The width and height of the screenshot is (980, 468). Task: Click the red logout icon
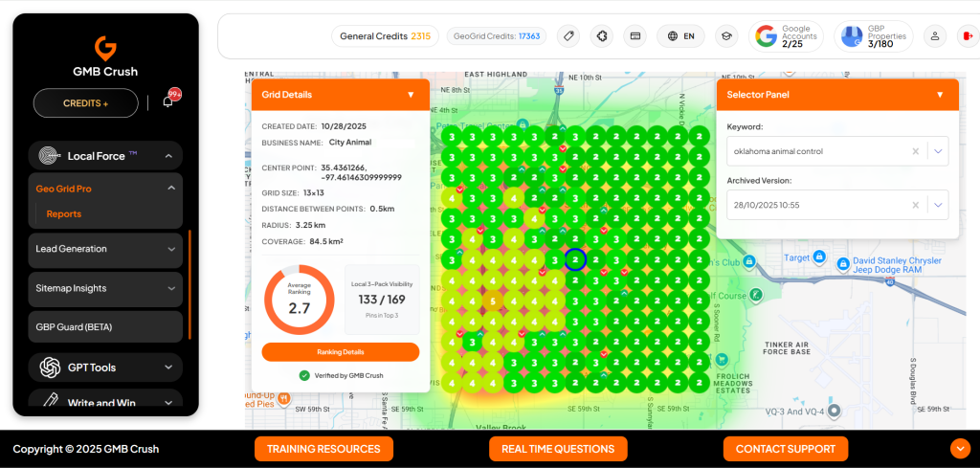[969, 36]
